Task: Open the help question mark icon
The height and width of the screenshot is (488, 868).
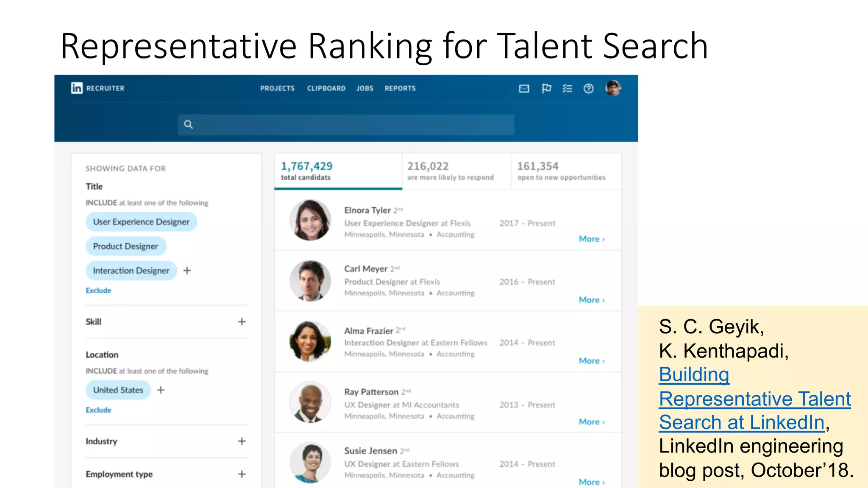Action: click(x=588, y=89)
